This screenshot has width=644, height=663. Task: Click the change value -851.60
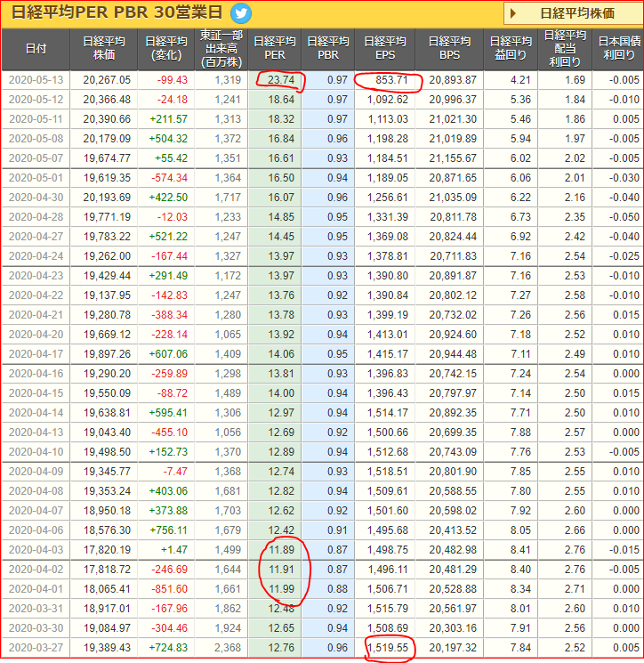point(170,589)
